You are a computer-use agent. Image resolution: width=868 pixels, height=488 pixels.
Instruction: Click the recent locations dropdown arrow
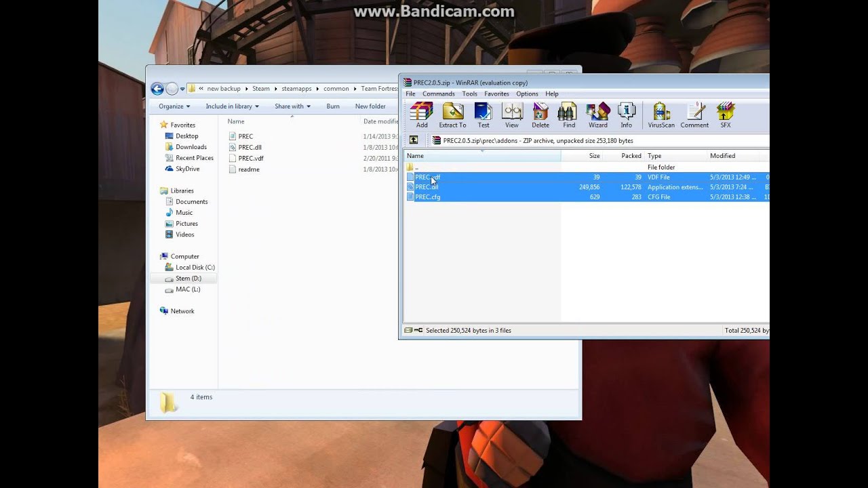182,89
